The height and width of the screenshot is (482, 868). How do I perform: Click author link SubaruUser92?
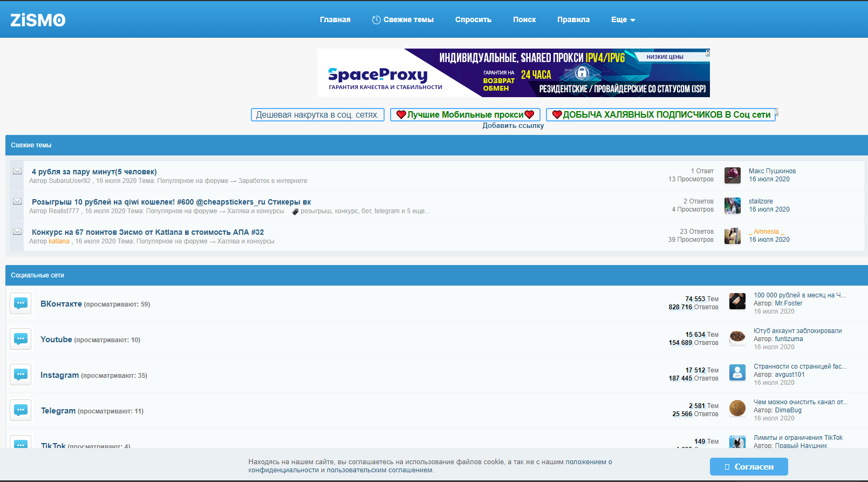(70, 181)
